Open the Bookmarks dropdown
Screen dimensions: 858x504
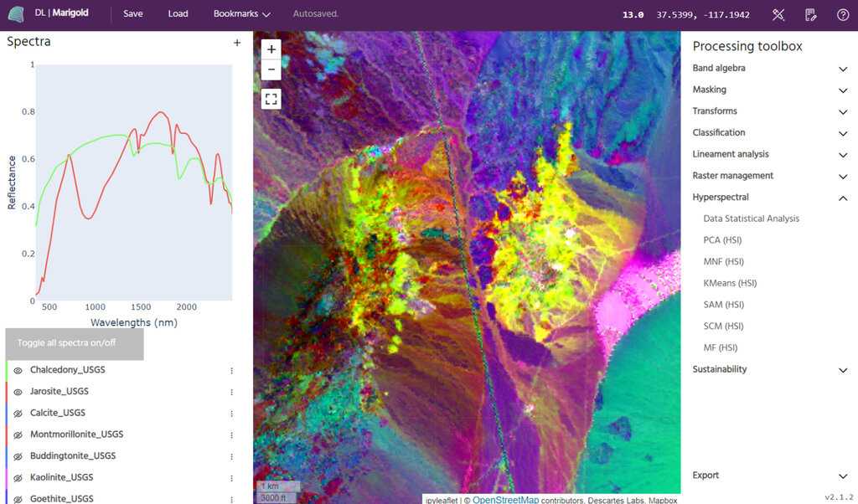click(x=241, y=14)
